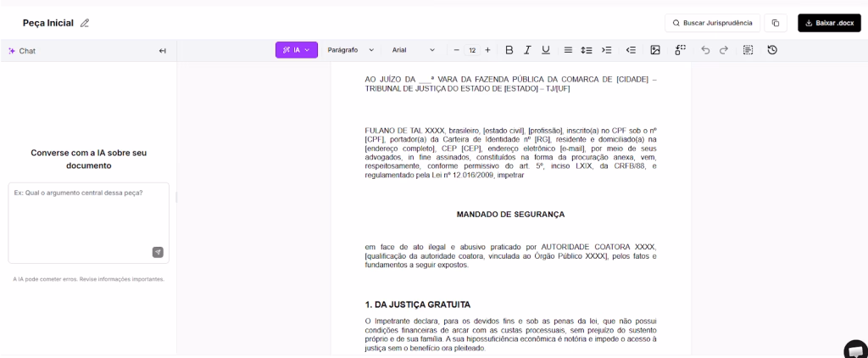868x358 pixels.
Task: Click the chat panel resize handle
Action: [176, 197]
